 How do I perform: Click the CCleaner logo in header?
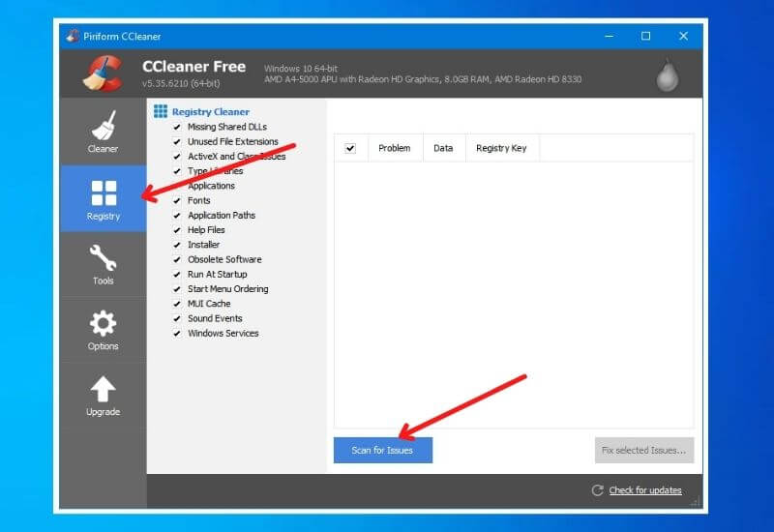click(101, 74)
